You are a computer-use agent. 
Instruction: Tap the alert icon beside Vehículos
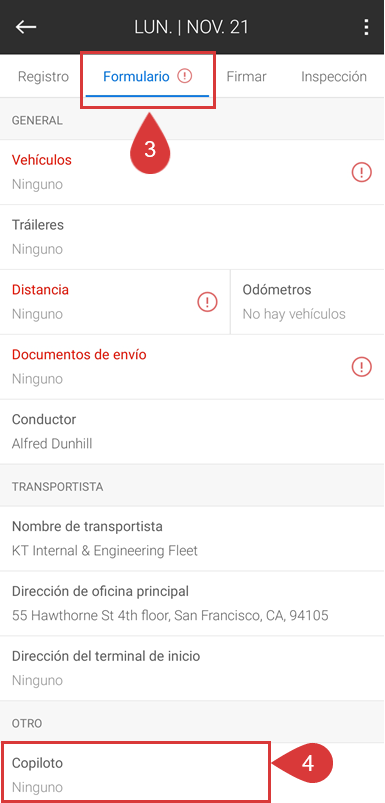tap(361, 172)
